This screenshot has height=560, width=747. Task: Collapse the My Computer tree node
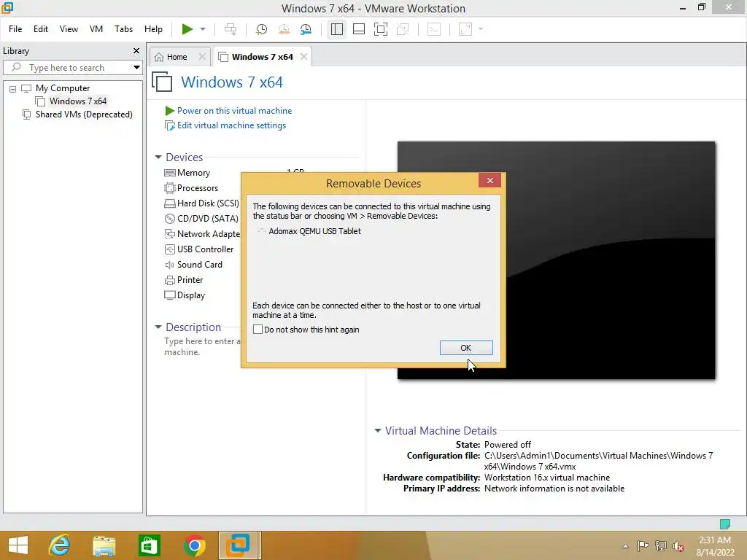click(x=13, y=88)
